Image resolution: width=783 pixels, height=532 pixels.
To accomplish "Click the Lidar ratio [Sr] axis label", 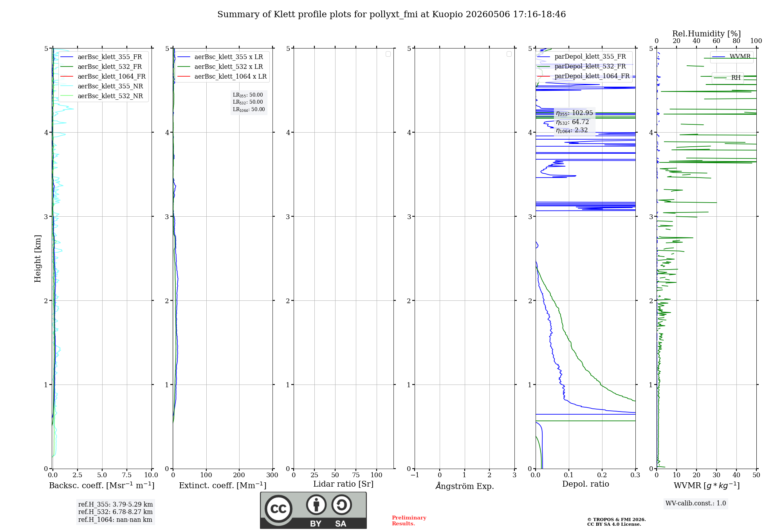I will point(343,484).
